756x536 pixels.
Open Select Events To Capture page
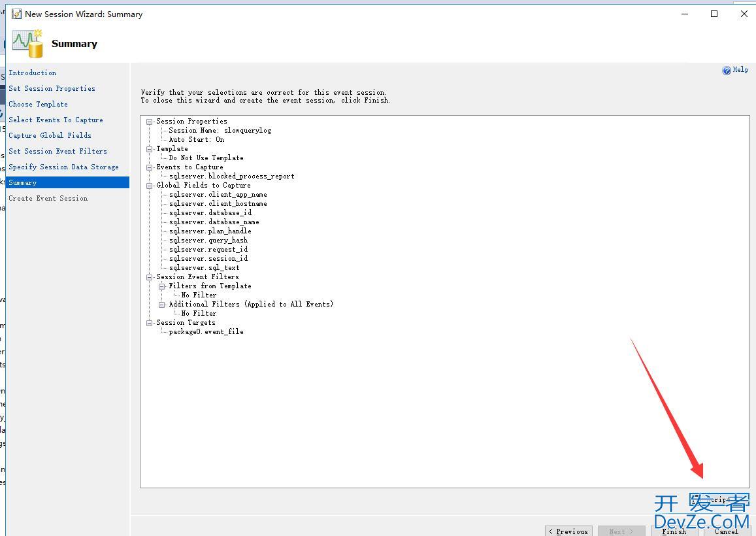[56, 120]
